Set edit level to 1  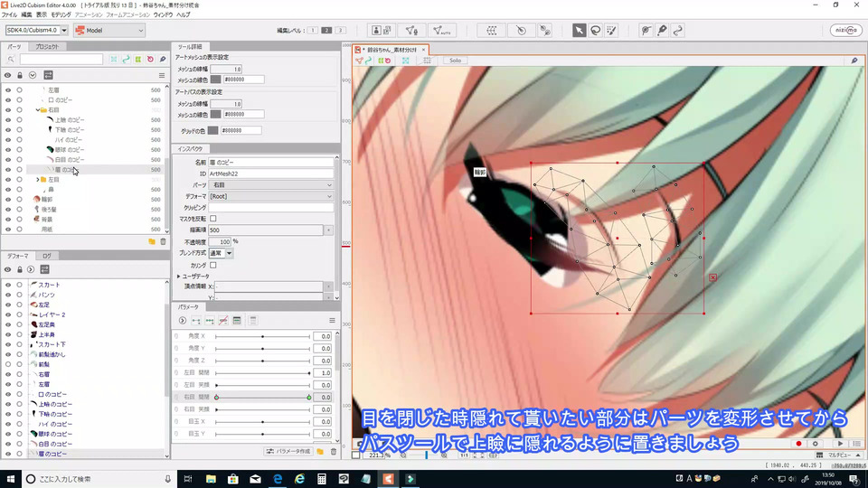(313, 31)
